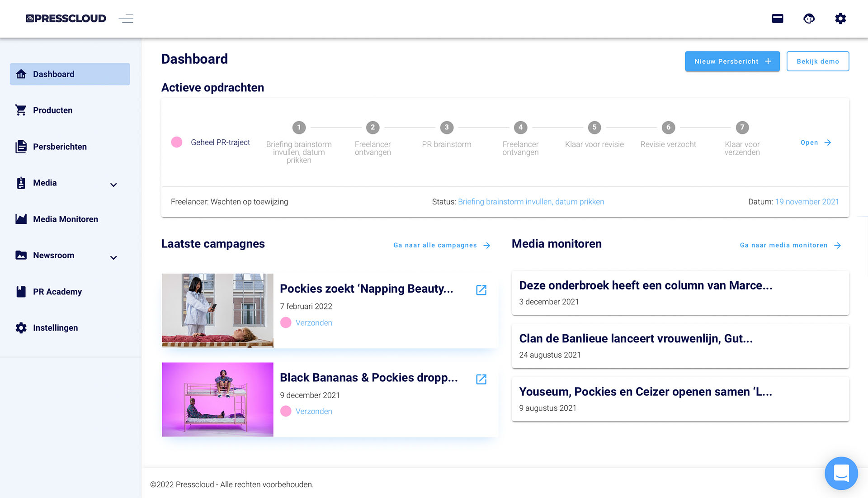Click the Media Monitoren chart icon
Viewport: 868px width, 498px height.
click(x=21, y=219)
